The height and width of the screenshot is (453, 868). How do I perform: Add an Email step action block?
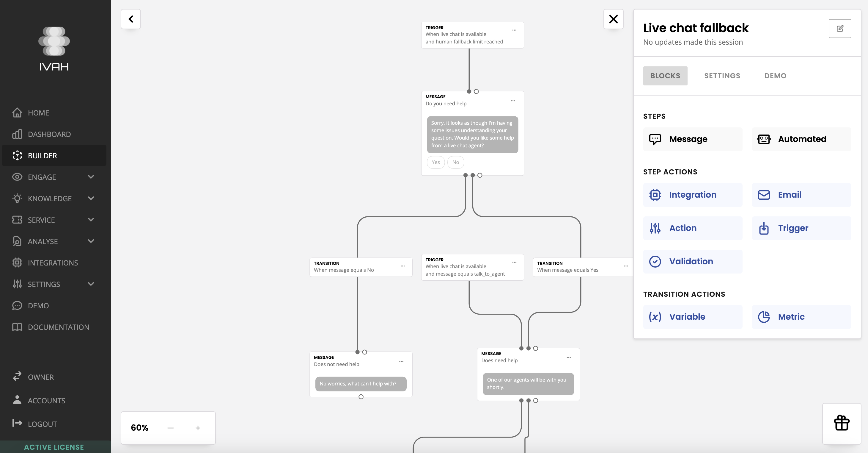click(801, 195)
